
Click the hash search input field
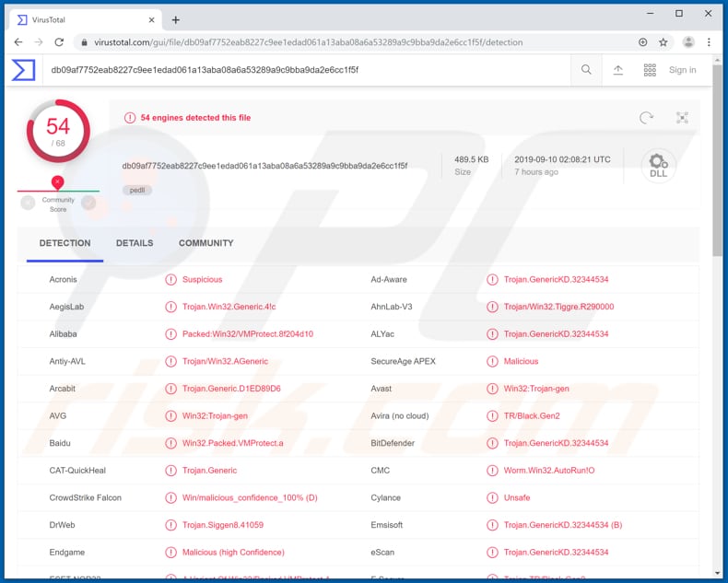[307, 70]
